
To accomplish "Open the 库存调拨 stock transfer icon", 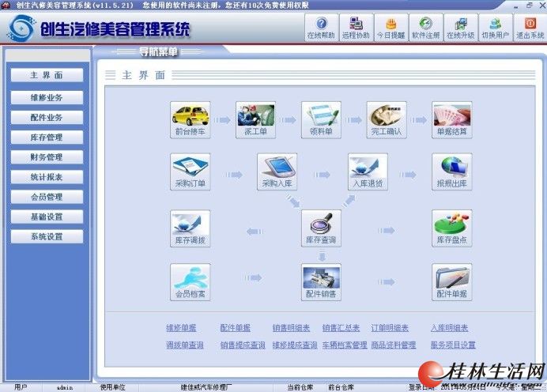I will point(191,228).
